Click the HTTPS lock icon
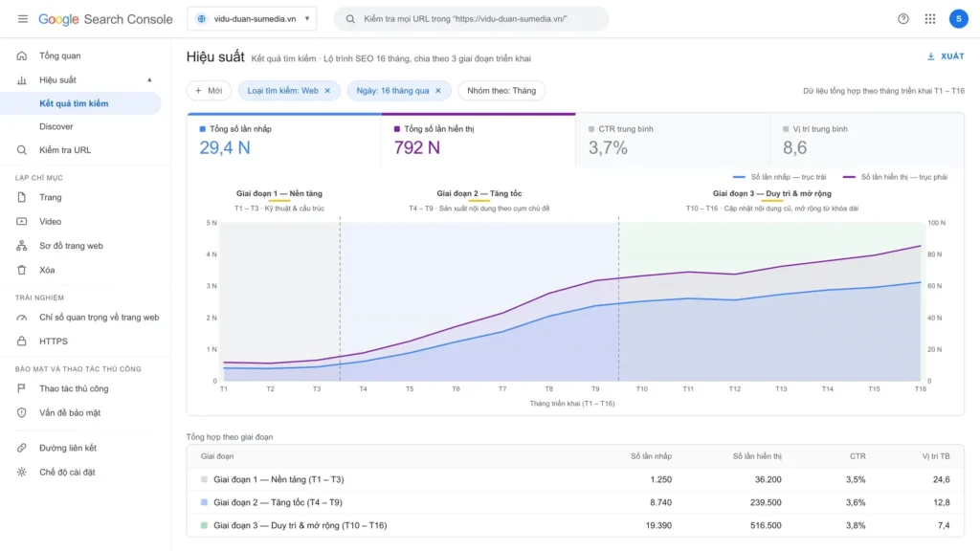The width and height of the screenshot is (980, 551). pos(22,342)
